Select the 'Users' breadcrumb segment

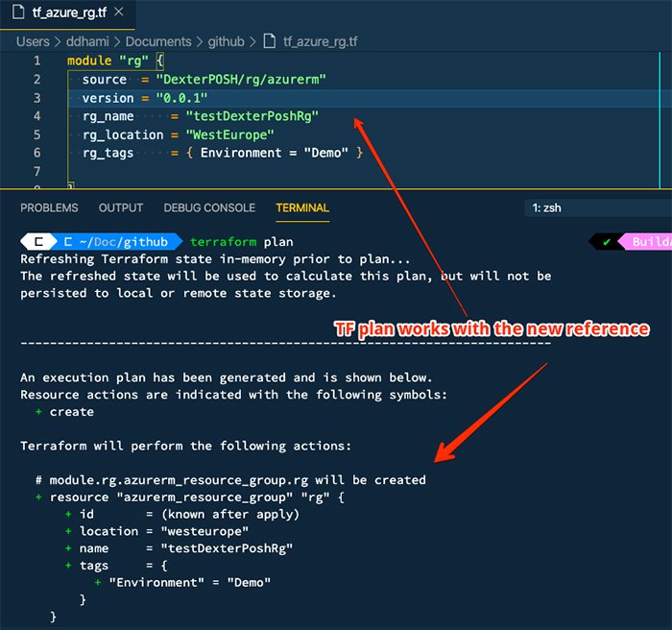[x=33, y=41]
